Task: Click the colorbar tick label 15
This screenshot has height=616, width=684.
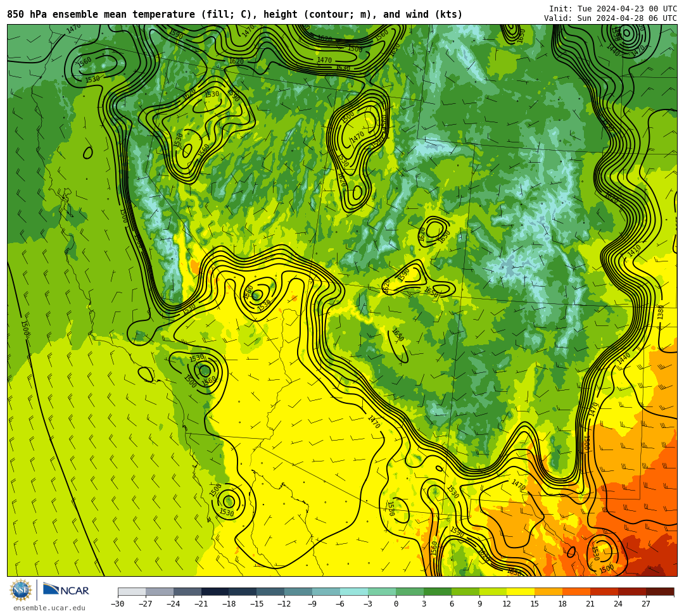Action: point(535,604)
